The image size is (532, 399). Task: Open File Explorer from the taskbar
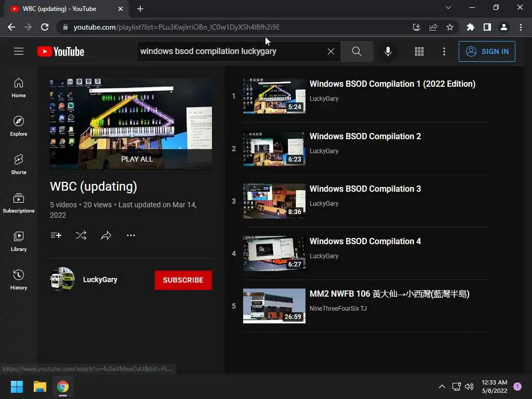click(x=39, y=387)
